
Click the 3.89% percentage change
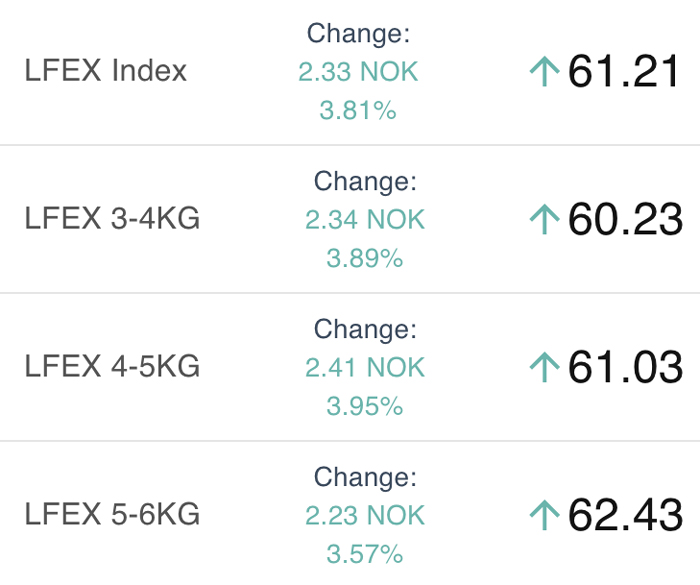[x=365, y=258]
